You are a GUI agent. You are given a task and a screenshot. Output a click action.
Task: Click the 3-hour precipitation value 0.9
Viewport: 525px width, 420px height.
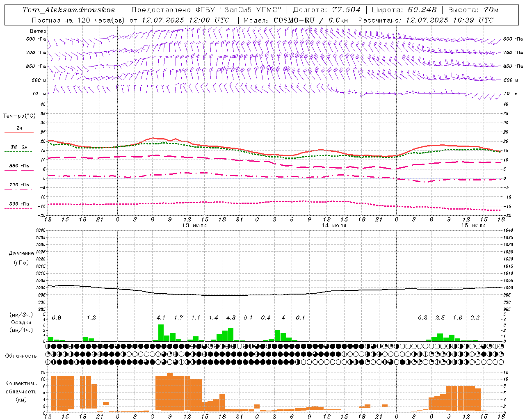pos(57,318)
